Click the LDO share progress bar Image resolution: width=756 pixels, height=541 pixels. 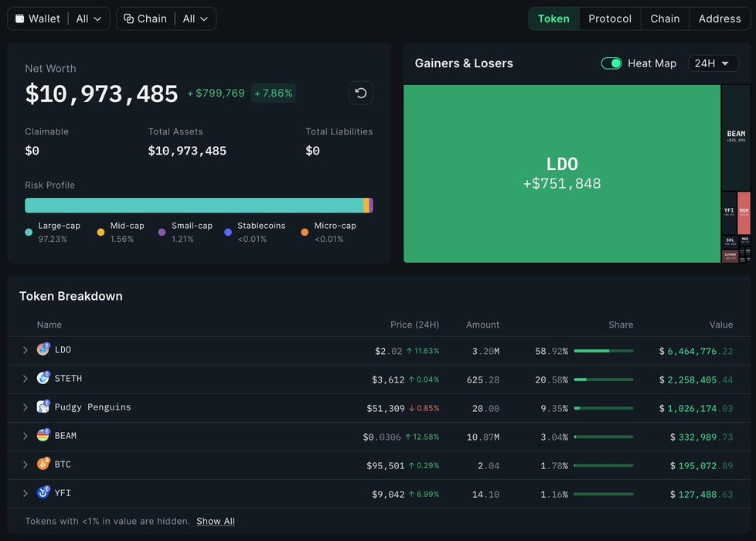604,351
